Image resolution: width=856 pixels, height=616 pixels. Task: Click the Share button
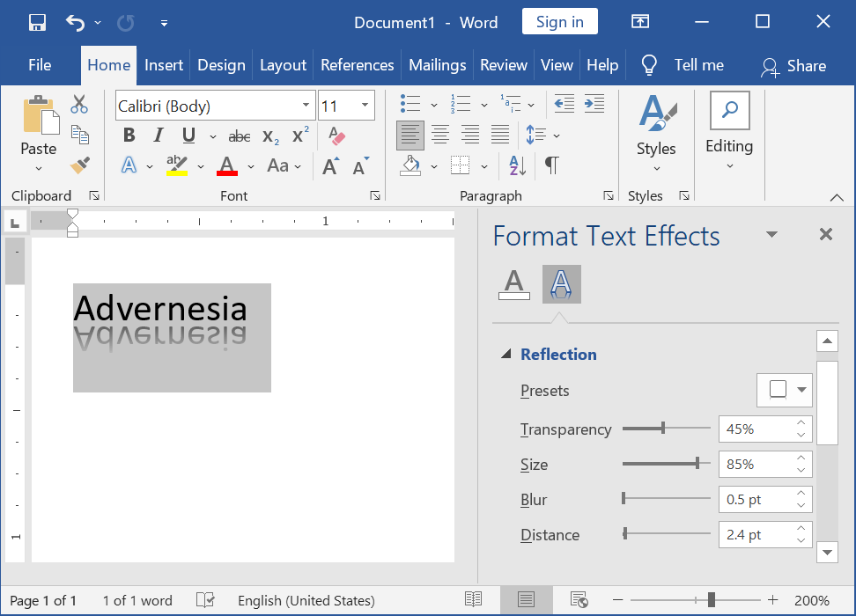click(793, 66)
